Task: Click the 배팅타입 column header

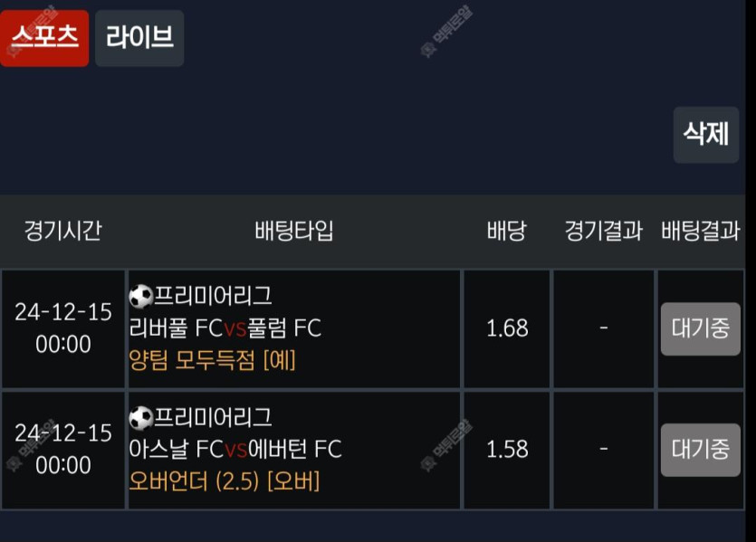Action: 294,231
